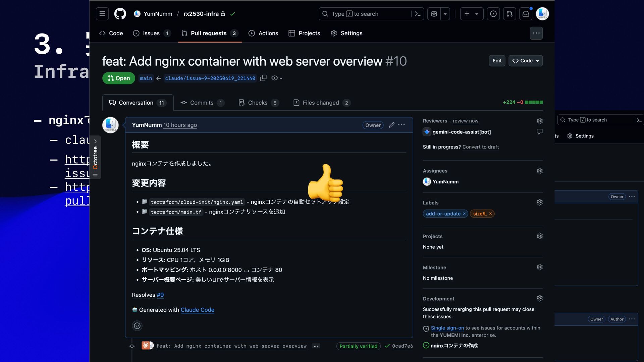Open the repository nav overflow menu
Screen dimensions: 644x362
pyautogui.click(x=536, y=33)
